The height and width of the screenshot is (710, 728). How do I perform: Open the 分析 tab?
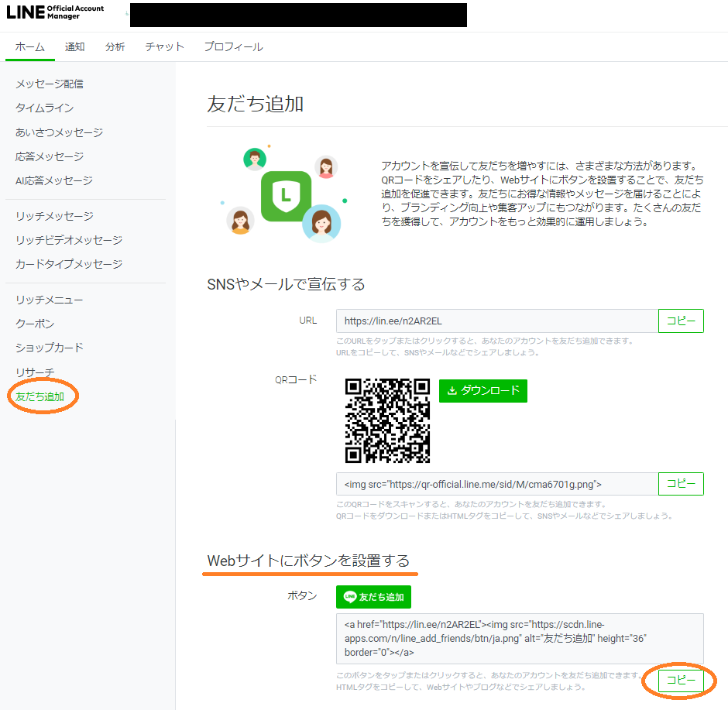[x=115, y=47]
